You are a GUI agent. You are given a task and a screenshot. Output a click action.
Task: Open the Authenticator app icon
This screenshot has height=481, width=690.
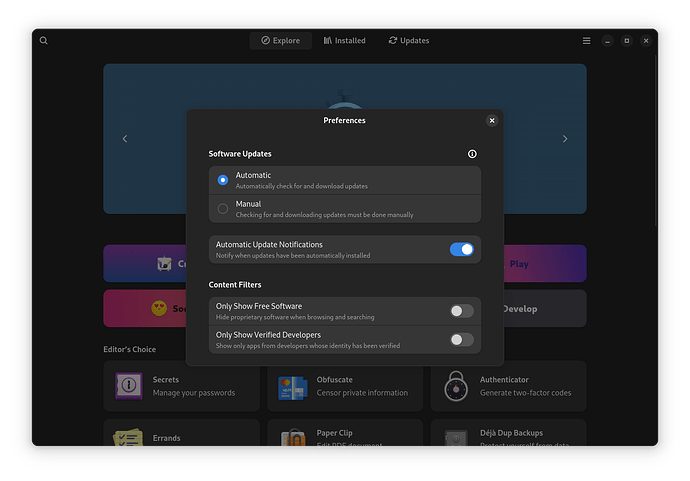[456, 386]
